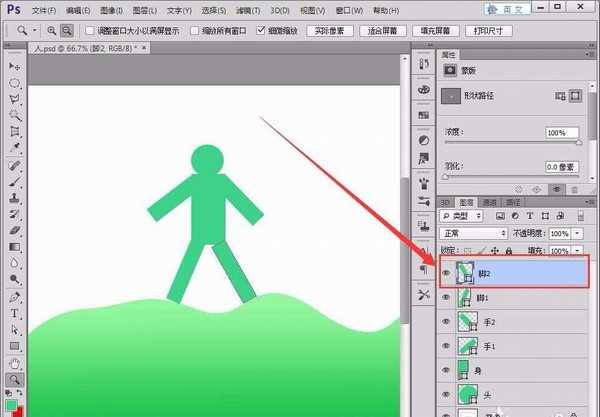Open the Brush panel icon
Screen dimensions: 600x417
(x=424, y=184)
